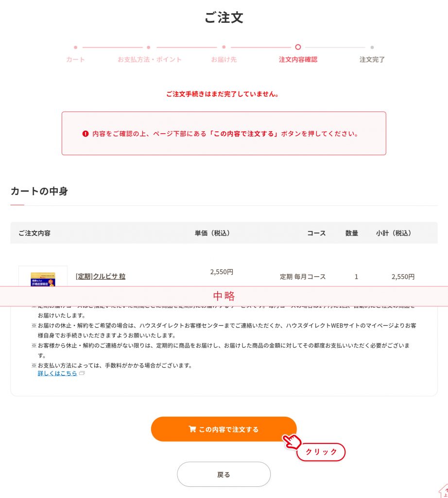Viewport: 448px width, 498px height.
Task: Click the orange この内容で注文する button
Action: click(224, 429)
